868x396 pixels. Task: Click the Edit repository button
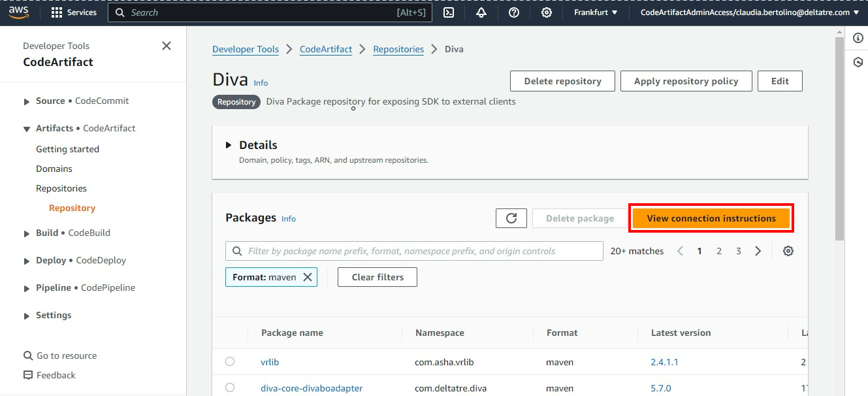(x=780, y=81)
